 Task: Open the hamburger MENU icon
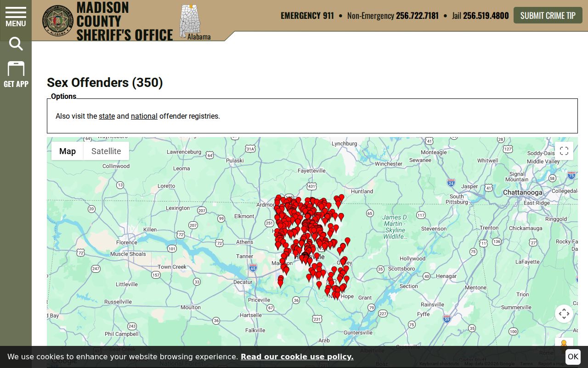pos(16,17)
